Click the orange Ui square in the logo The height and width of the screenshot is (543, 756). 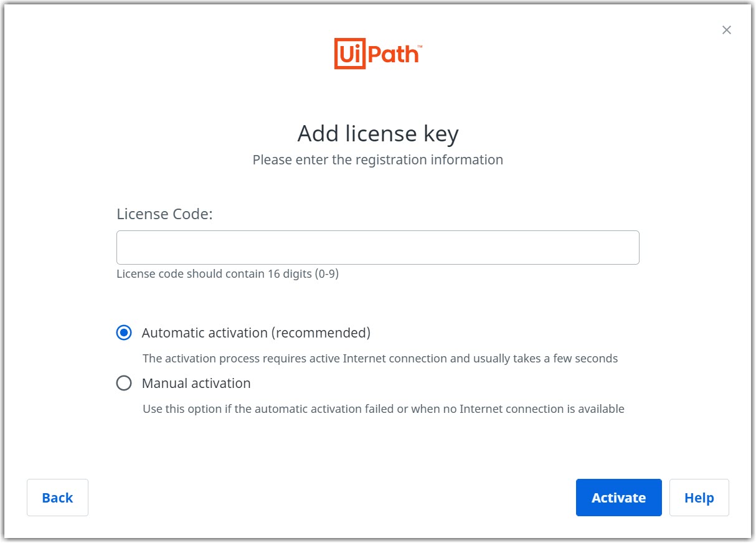click(349, 55)
